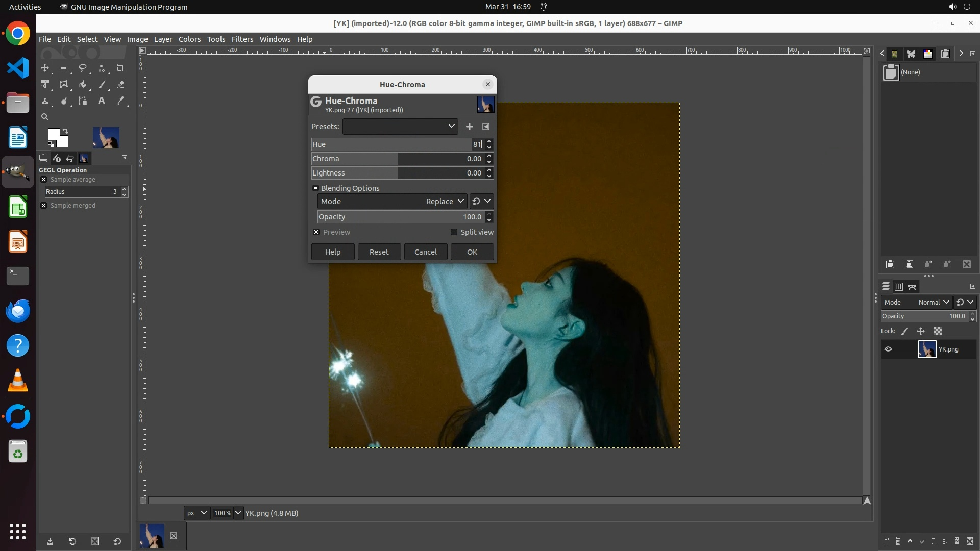Open the Filters menu
Viewport: 980px width, 551px height.
click(242, 39)
